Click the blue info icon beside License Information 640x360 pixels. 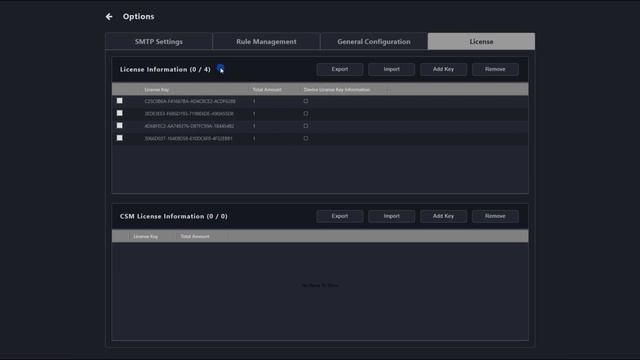point(220,69)
